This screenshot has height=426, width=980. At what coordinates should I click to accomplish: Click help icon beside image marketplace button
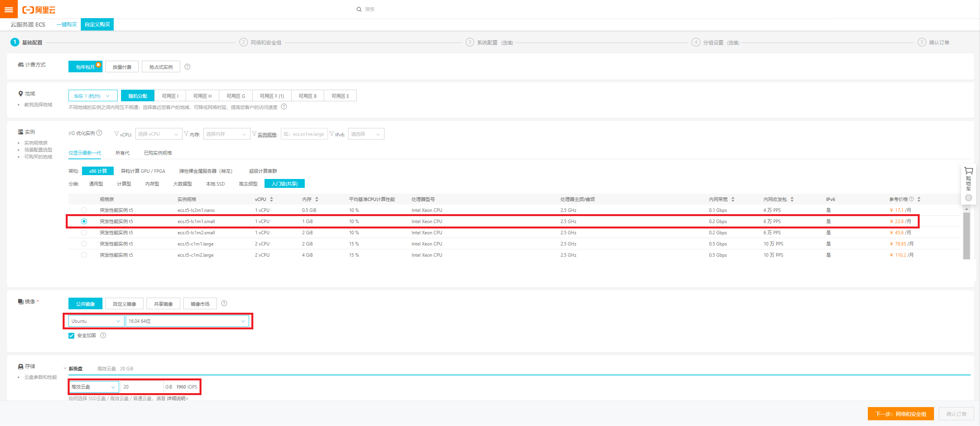(x=224, y=303)
